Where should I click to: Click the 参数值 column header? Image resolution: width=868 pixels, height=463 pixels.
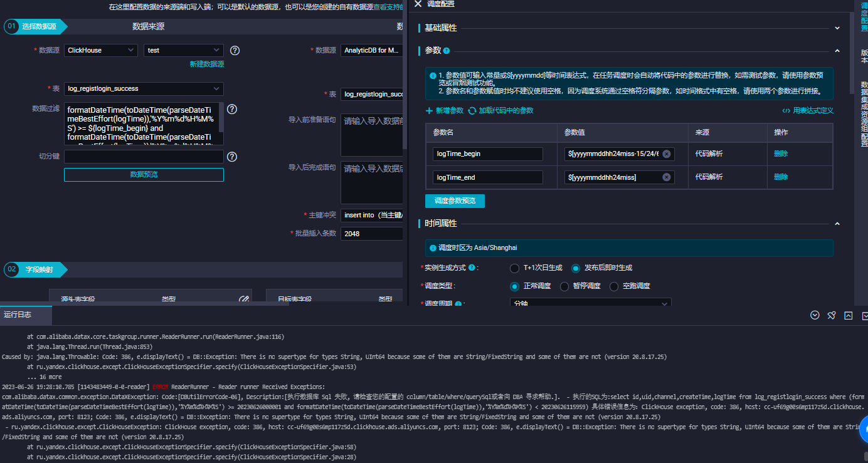(x=575, y=132)
